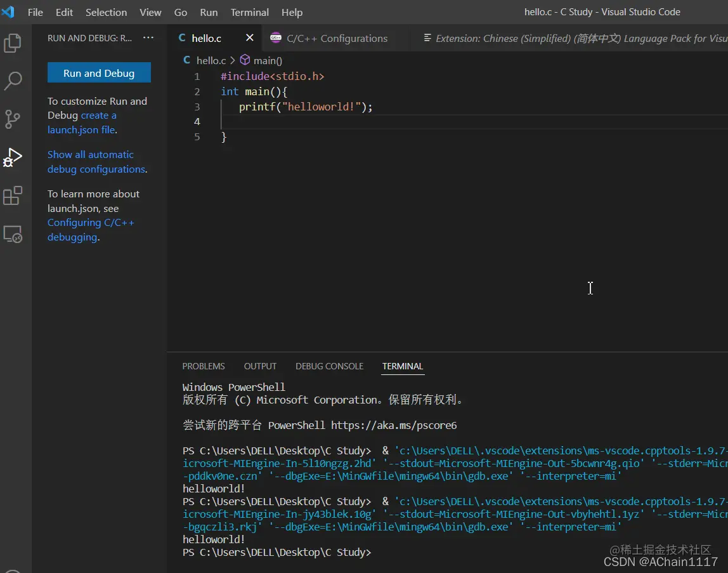
Task: Show the PROBLEMS panel tab
Action: coord(204,366)
